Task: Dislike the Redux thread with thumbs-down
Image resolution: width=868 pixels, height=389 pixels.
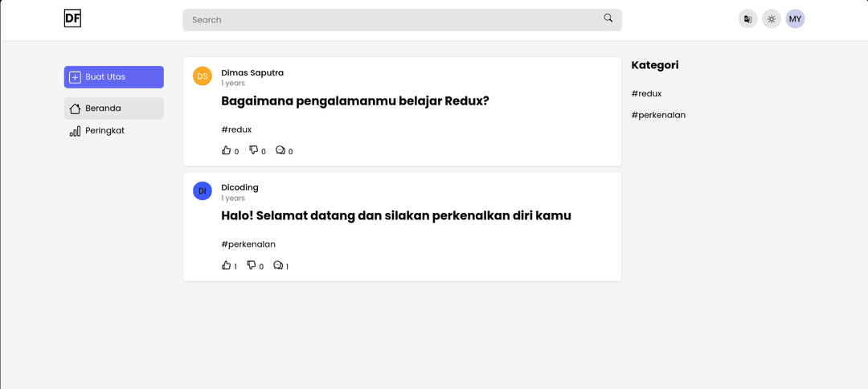Action: 253,150
